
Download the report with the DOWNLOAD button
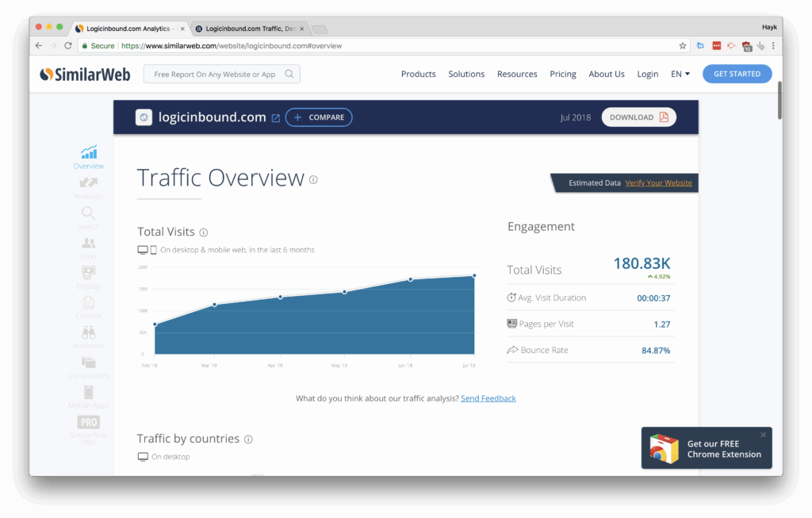pos(639,117)
